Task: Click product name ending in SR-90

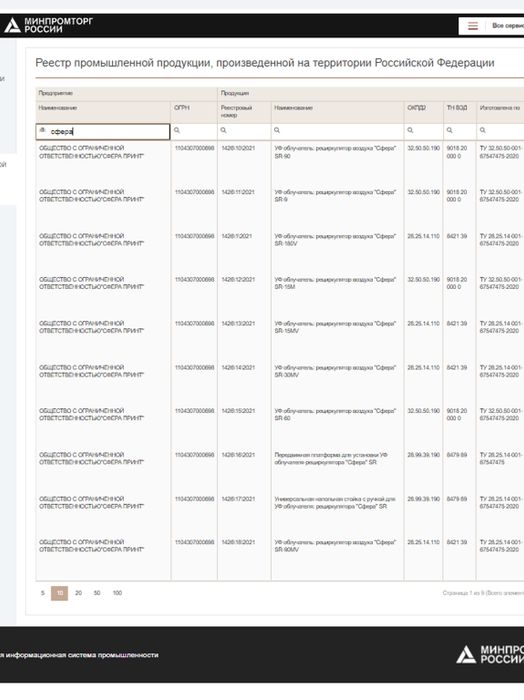Action: pyautogui.click(x=335, y=152)
